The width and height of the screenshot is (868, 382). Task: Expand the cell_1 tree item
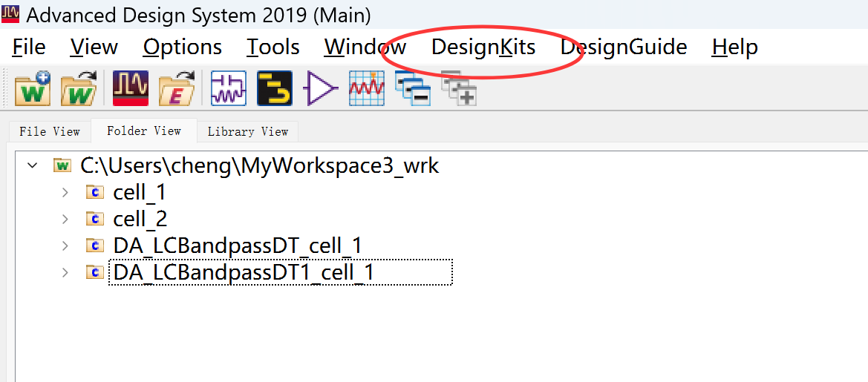[x=65, y=193]
